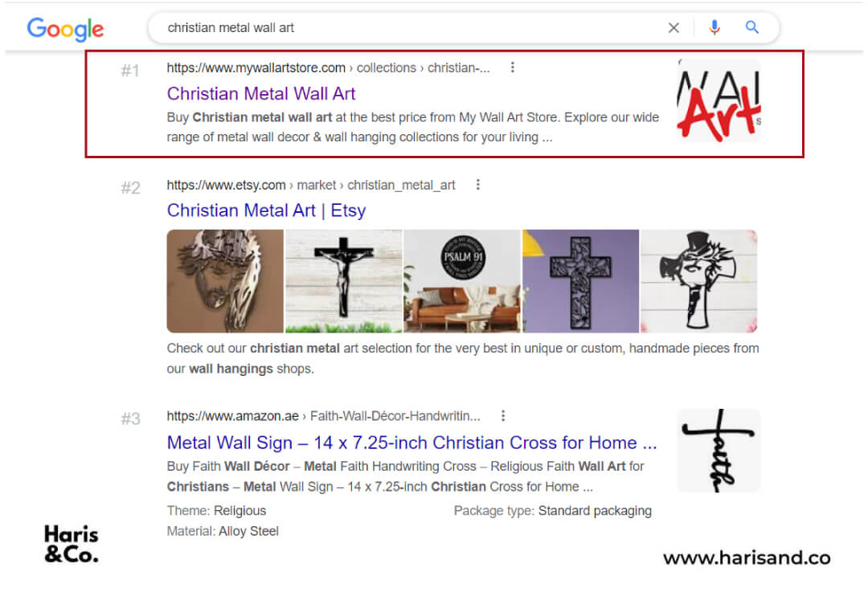The width and height of the screenshot is (868, 592).
Task: Open the Christian Metal Art | Etsy link
Action: pos(266,210)
